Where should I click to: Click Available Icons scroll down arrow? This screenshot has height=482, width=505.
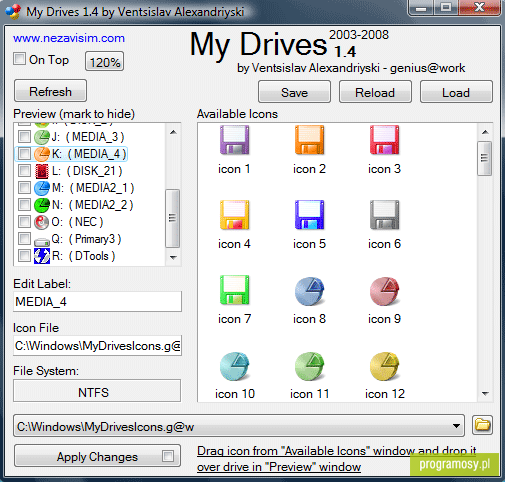click(485, 394)
